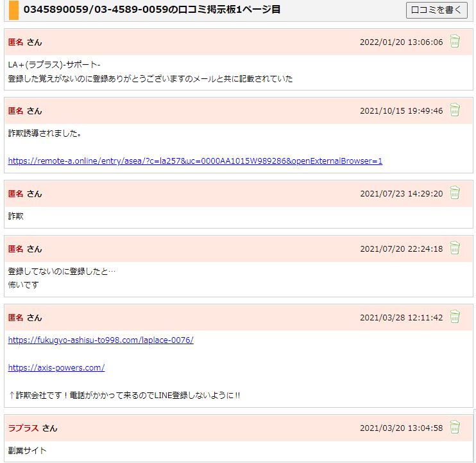476x463 pixels.
Task: Click 匿名 name on the 2022/01/20 post
Action: pos(15,42)
